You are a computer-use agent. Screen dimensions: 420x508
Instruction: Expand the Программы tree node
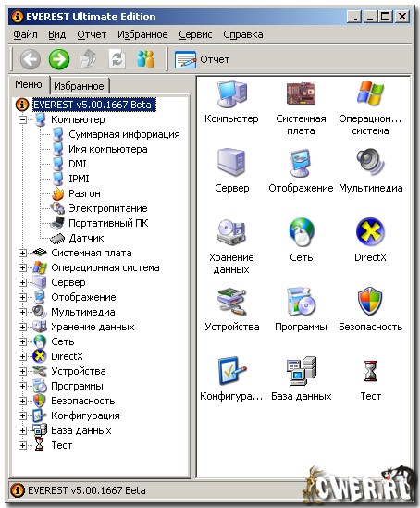tap(22, 386)
